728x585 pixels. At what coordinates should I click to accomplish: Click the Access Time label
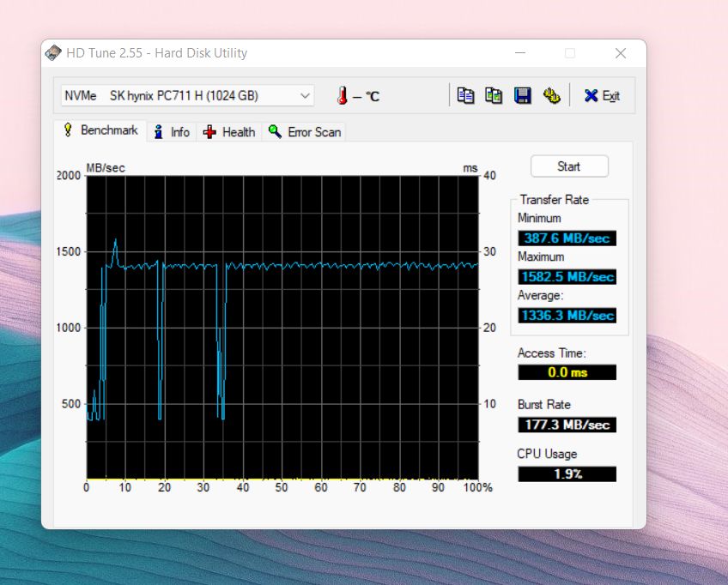click(551, 353)
